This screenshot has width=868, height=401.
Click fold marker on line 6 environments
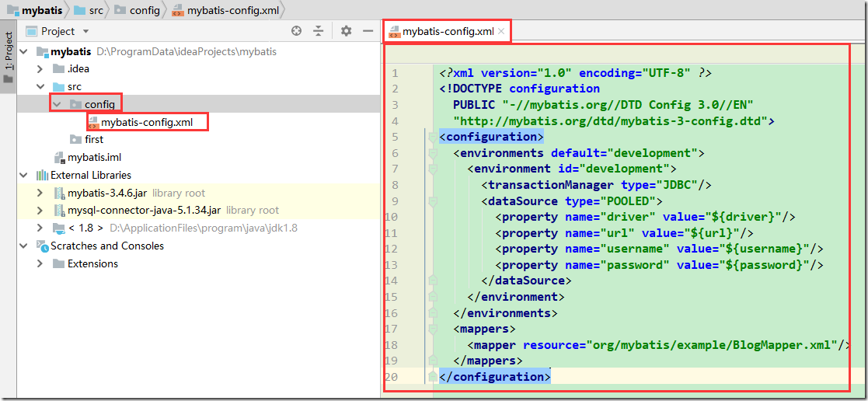click(433, 152)
